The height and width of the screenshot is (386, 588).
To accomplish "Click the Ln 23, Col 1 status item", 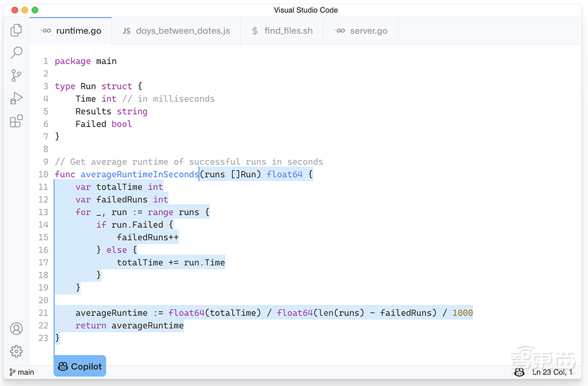I will pyautogui.click(x=553, y=372).
